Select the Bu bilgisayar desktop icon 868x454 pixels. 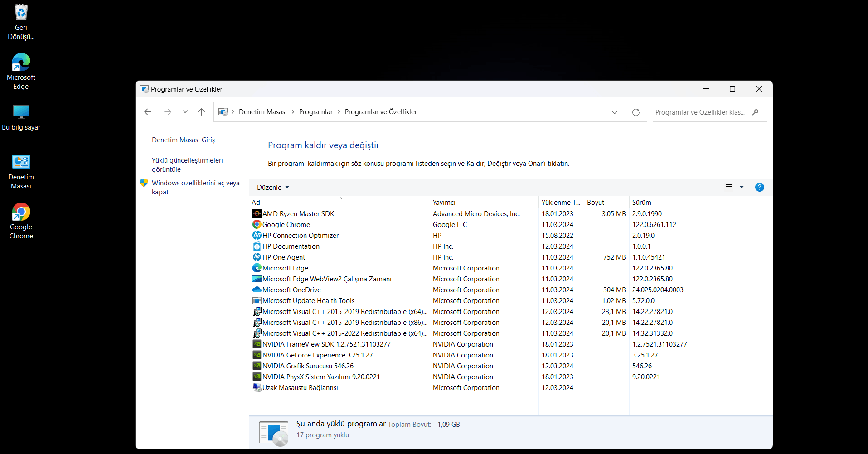click(x=21, y=117)
